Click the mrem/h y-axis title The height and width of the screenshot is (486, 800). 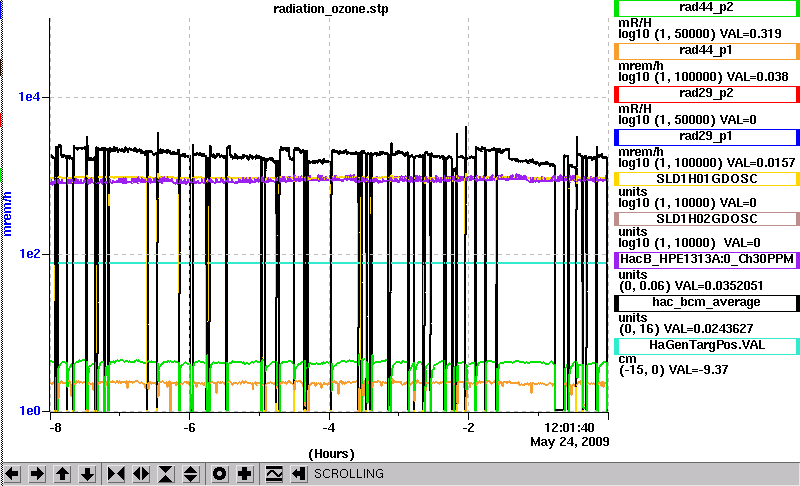(x=7, y=214)
